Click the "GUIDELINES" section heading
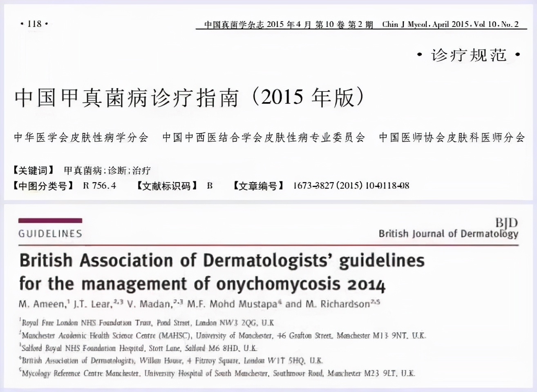537x392 pixels. 50,234
